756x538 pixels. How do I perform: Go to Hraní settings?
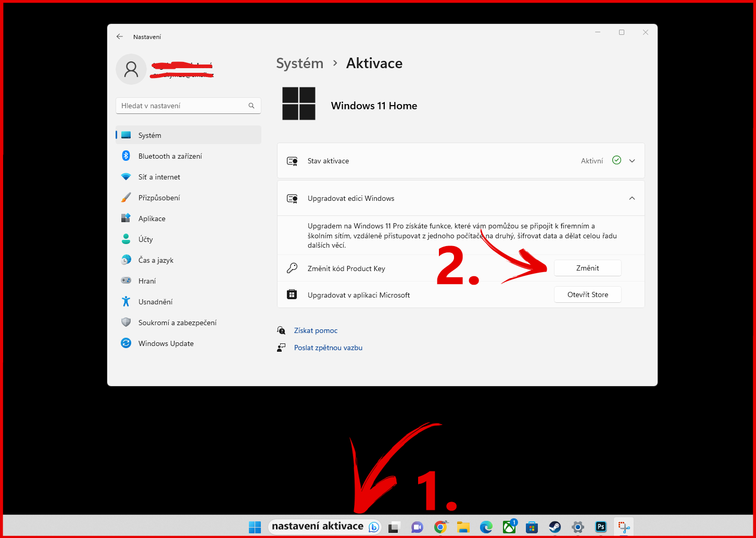tap(188, 281)
